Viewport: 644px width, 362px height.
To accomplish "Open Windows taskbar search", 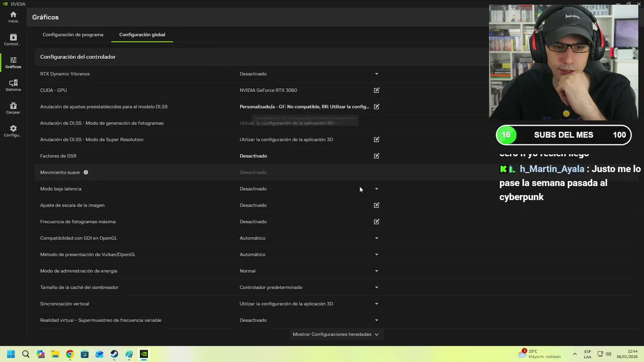I will coord(26,354).
